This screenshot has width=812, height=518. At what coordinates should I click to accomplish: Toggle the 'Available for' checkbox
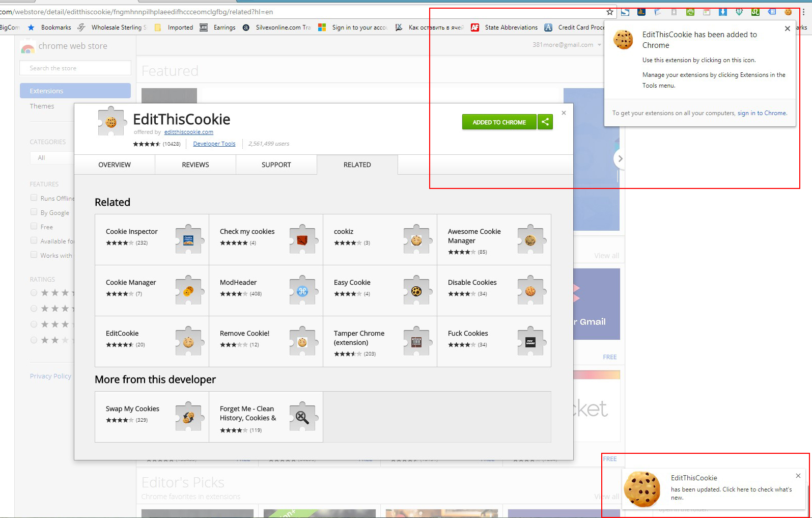click(x=34, y=240)
